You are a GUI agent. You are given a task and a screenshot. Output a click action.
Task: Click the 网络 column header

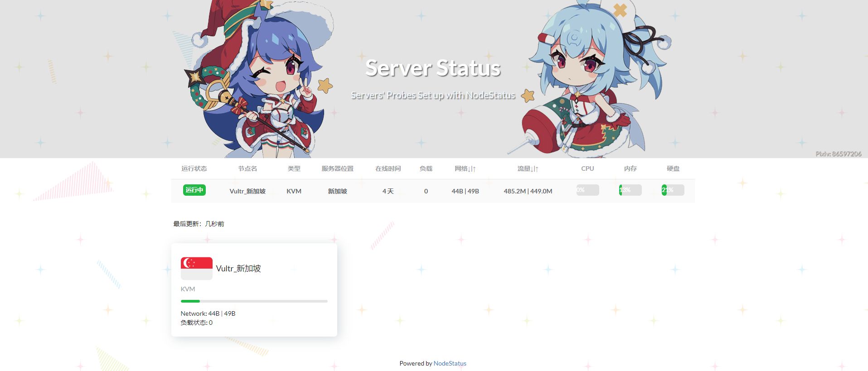[465, 169]
